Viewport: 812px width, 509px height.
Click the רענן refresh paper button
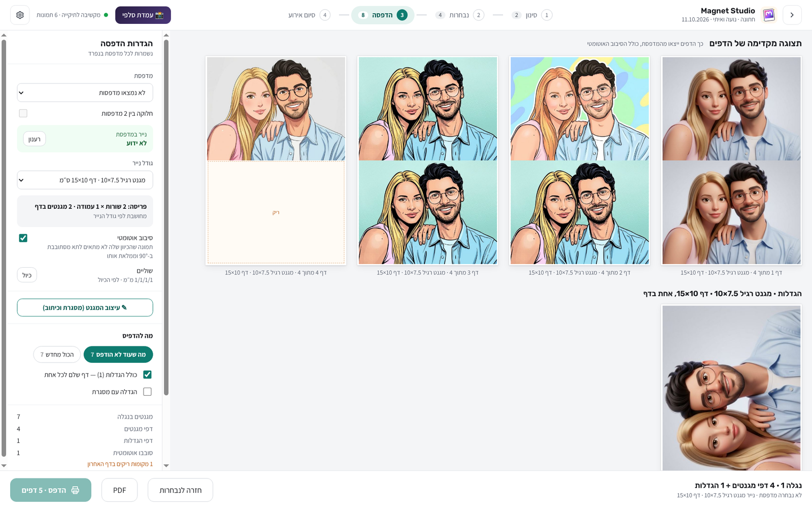35,139
